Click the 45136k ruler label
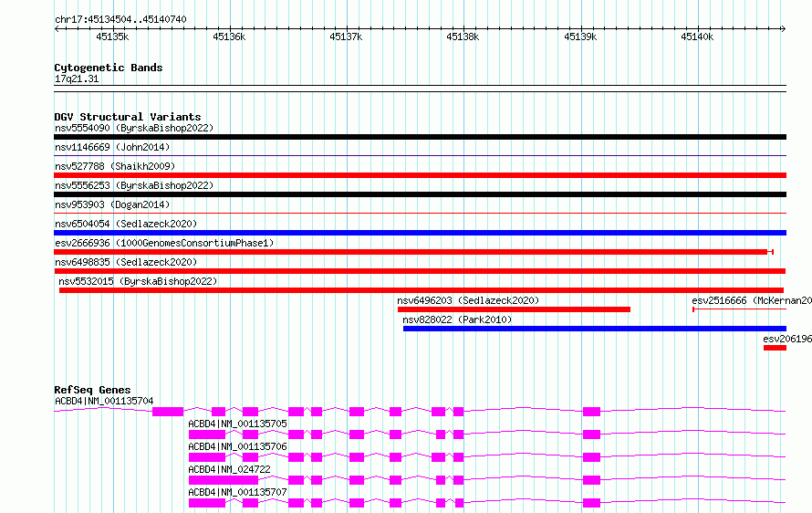Screen dimensions: 812x513 click(x=229, y=37)
